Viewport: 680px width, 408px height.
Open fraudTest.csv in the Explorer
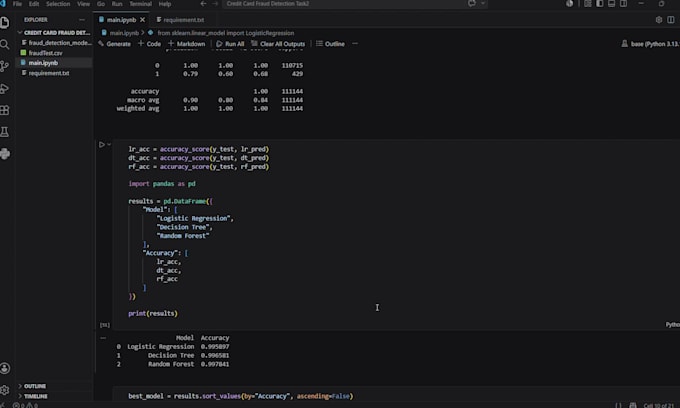click(54, 52)
